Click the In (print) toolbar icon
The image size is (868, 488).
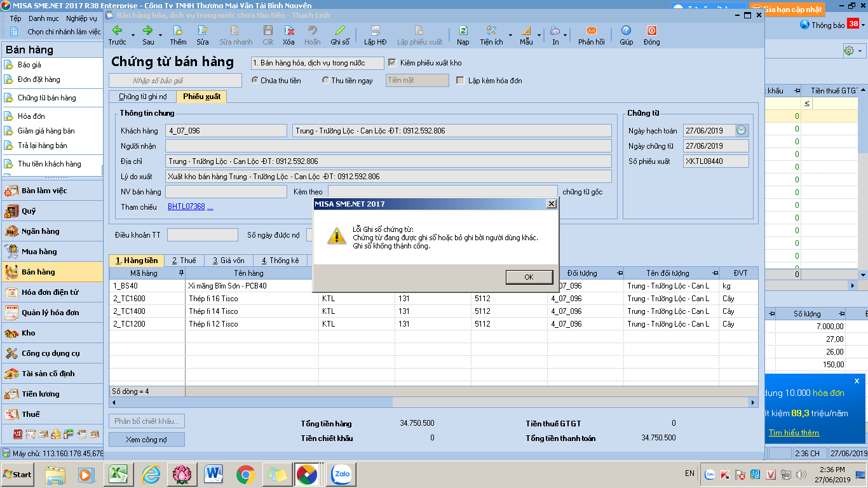[x=555, y=30]
